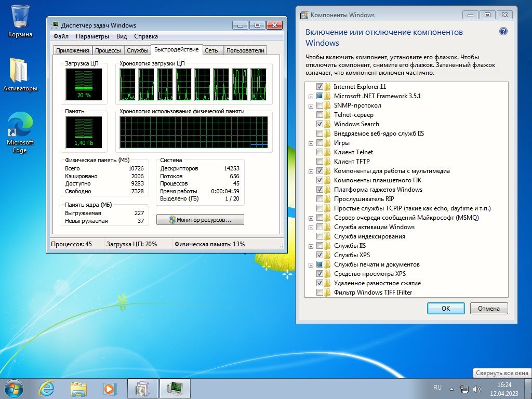Open the volume speaker tray icon
532x399 pixels.
click(477, 389)
